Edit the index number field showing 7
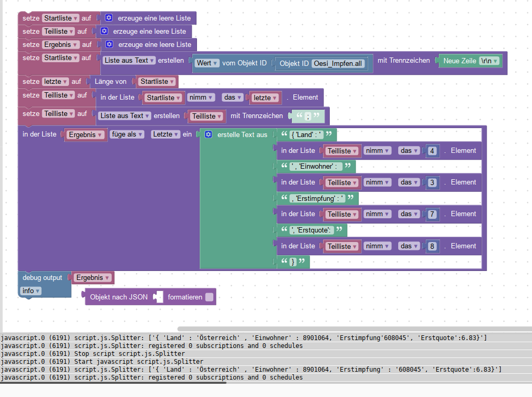 click(x=432, y=214)
